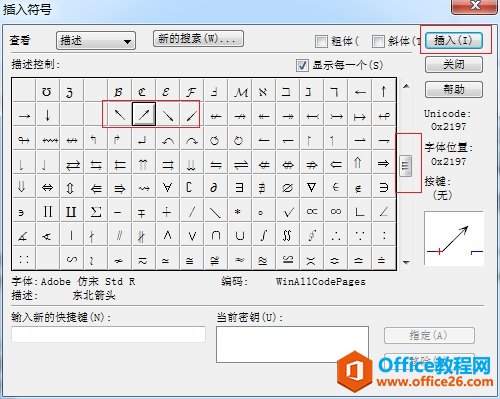Click the 新的搜索(W)... button

[x=198, y=39]
